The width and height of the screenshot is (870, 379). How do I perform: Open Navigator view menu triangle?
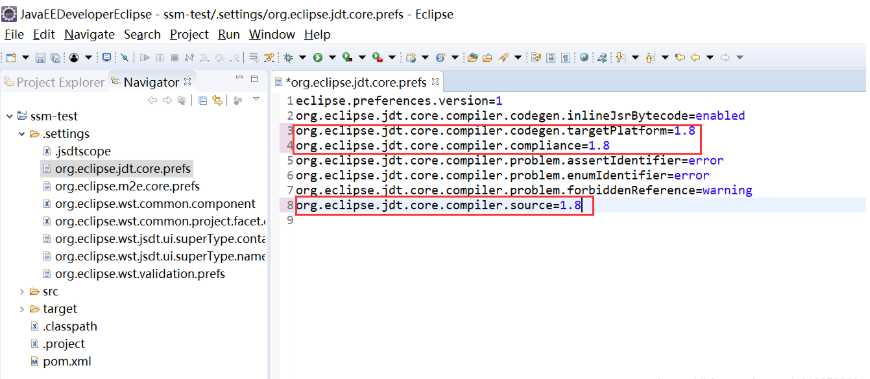click(x=257, y=99)
